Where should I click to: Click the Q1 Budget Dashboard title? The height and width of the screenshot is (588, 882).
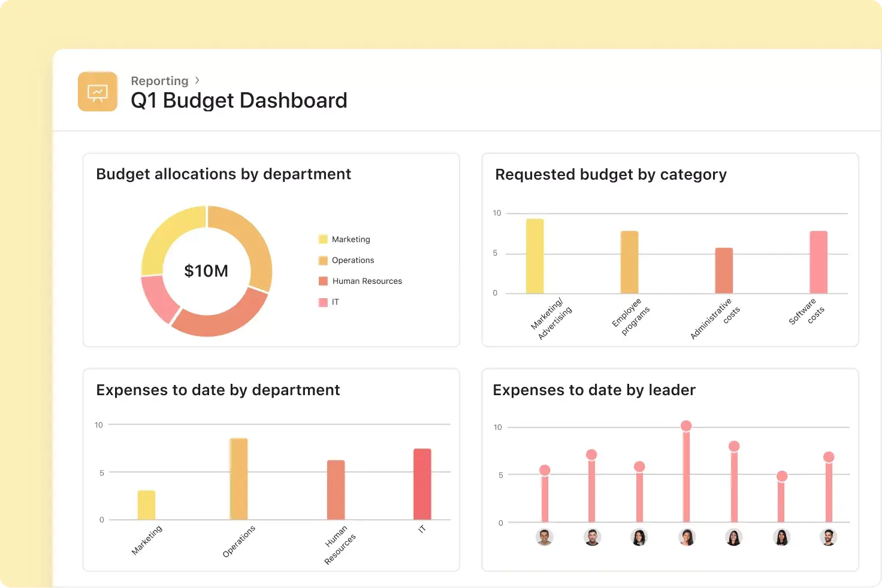pos(239,101)
